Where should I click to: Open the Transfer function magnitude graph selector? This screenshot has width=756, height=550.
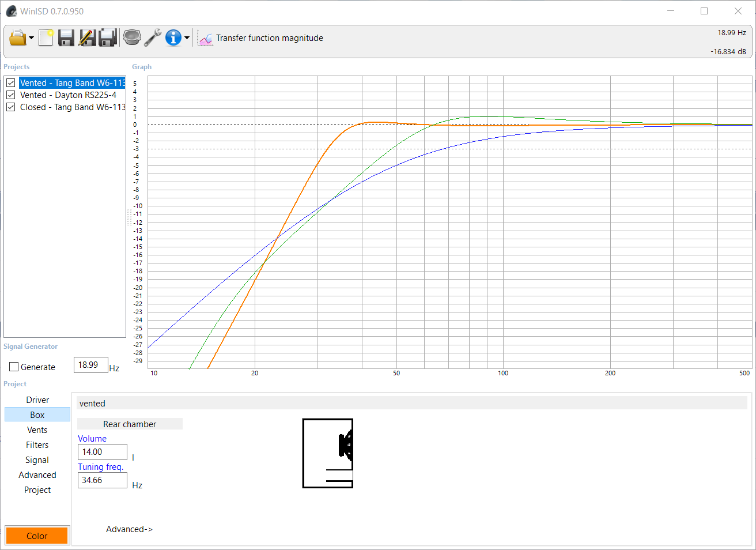tap(269, 38)
